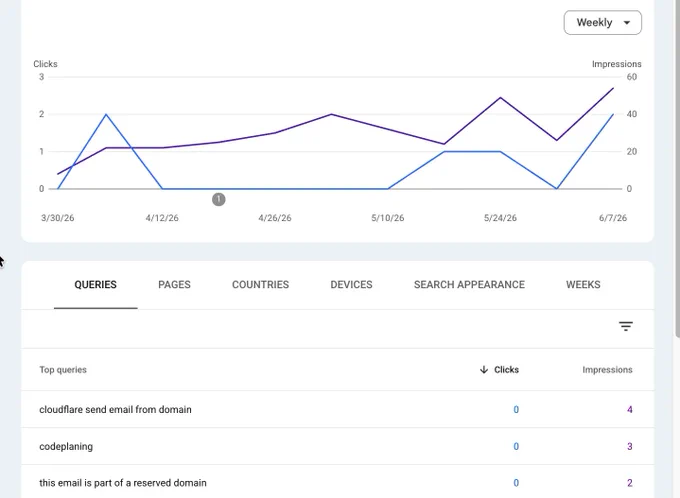Click the Clicks column header
This screenshot has width=680, height=498.
[506, 370]
